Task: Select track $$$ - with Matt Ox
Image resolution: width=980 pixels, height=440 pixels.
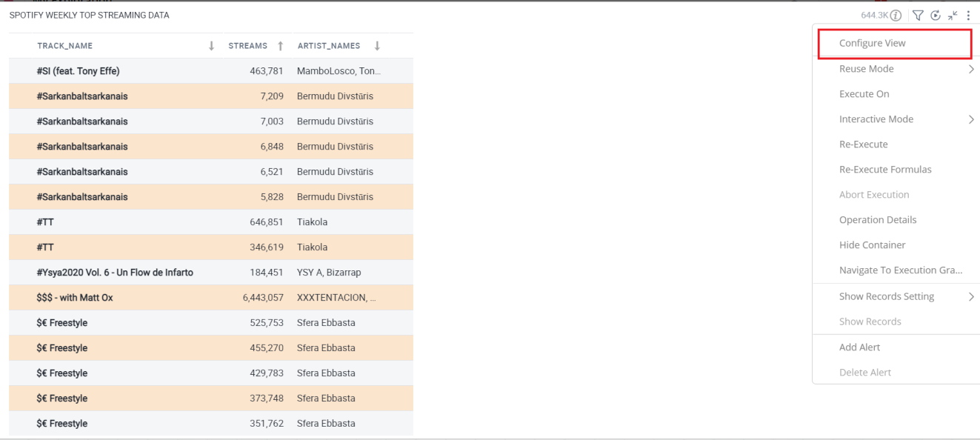Action: [75, 298]
